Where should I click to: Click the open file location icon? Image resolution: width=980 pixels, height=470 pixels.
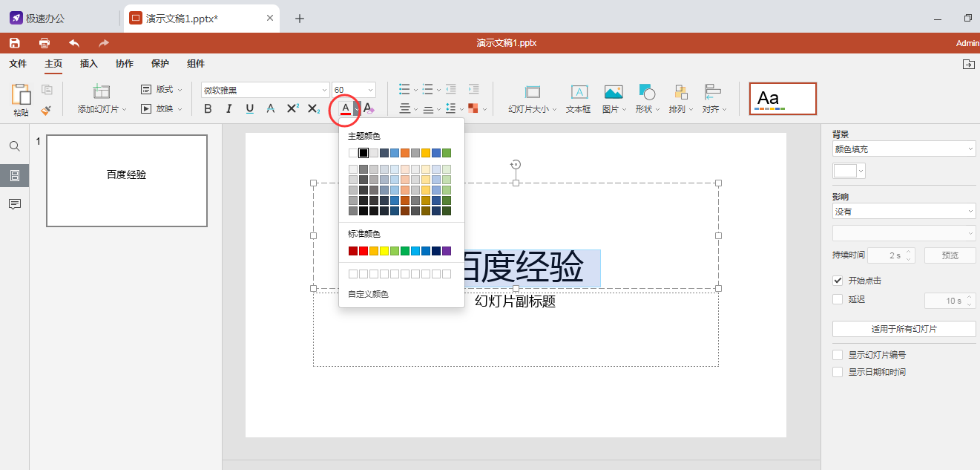968,65
